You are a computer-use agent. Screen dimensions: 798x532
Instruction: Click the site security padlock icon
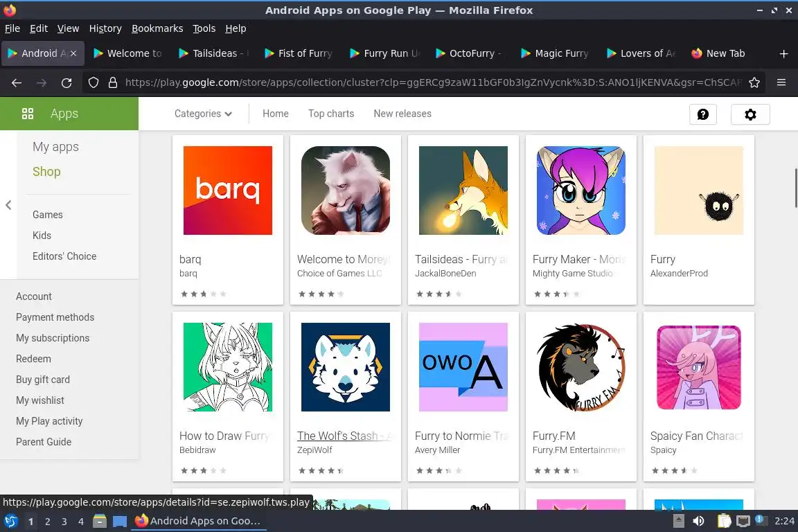coord(113,82)
